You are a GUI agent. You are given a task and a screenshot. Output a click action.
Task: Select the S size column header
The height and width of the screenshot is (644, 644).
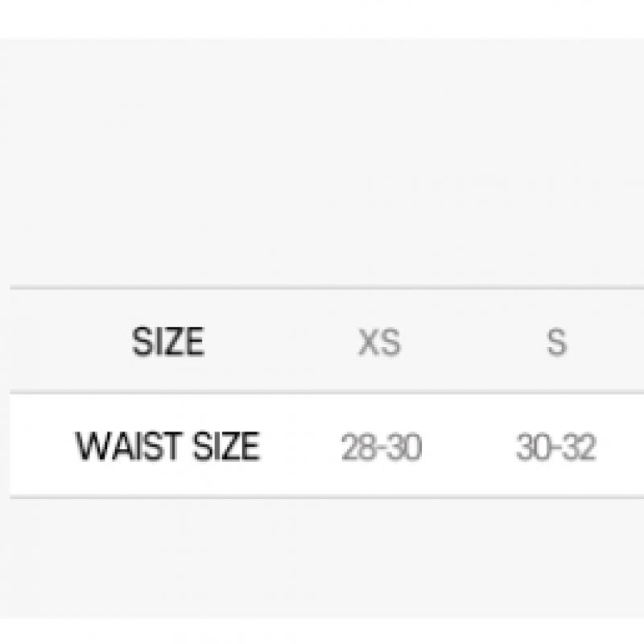pyautogui.click(x=556, y=342)
